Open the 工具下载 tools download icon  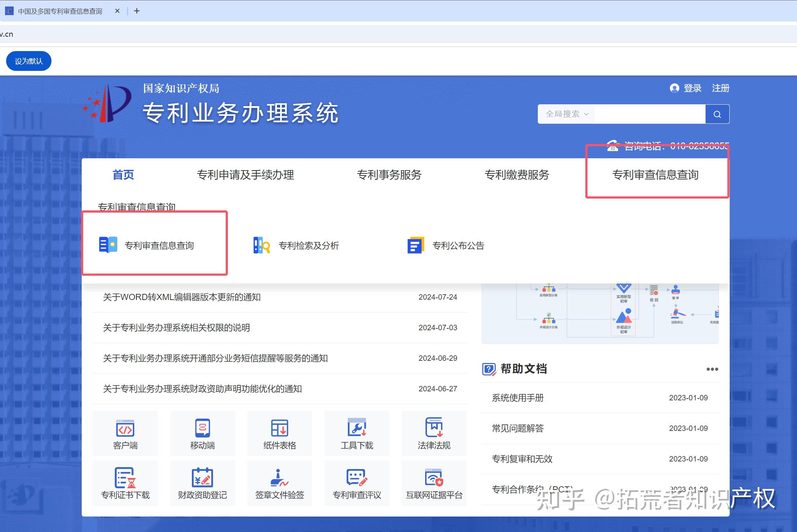[x=357, y=427]
